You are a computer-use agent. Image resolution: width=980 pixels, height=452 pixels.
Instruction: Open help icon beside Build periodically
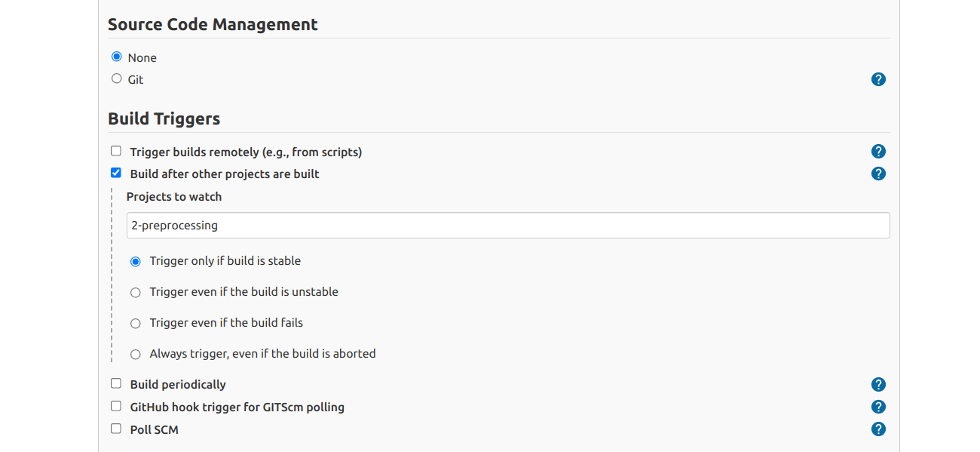click(878, 384)
